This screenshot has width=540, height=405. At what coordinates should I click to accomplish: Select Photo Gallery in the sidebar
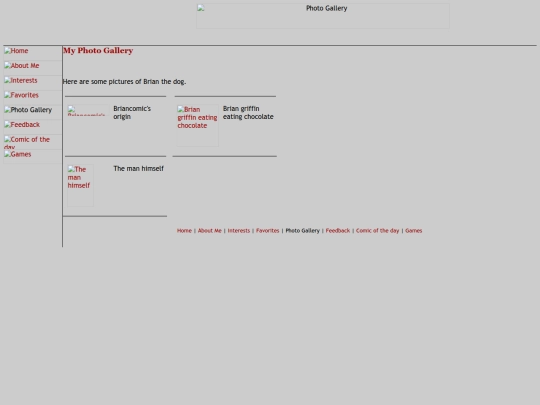[33, 113]
